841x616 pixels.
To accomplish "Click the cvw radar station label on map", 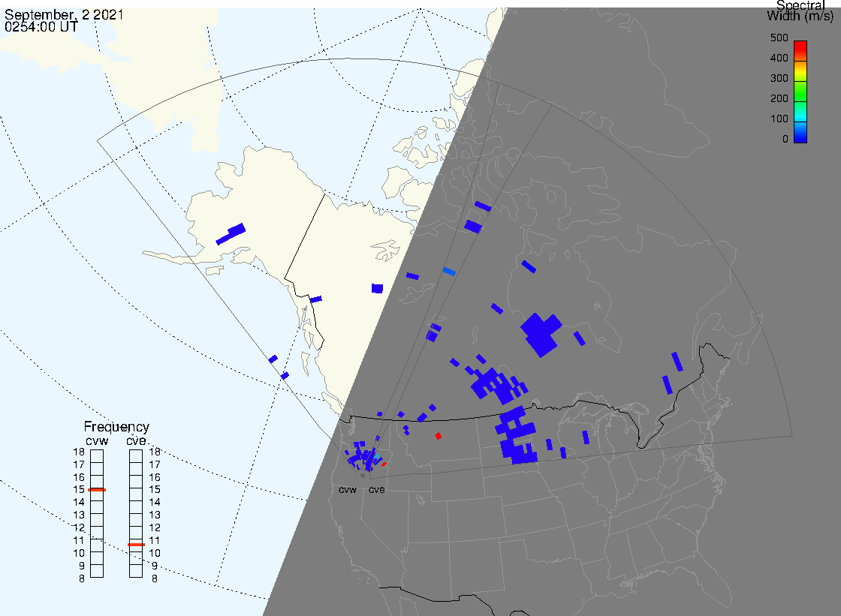I will click(348, 490).
